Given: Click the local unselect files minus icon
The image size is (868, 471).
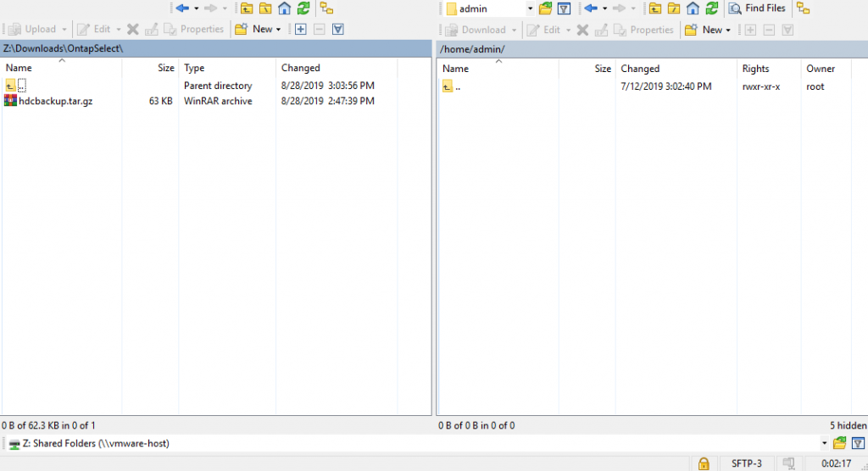Looking at the screenshot, I should [320, 30].
